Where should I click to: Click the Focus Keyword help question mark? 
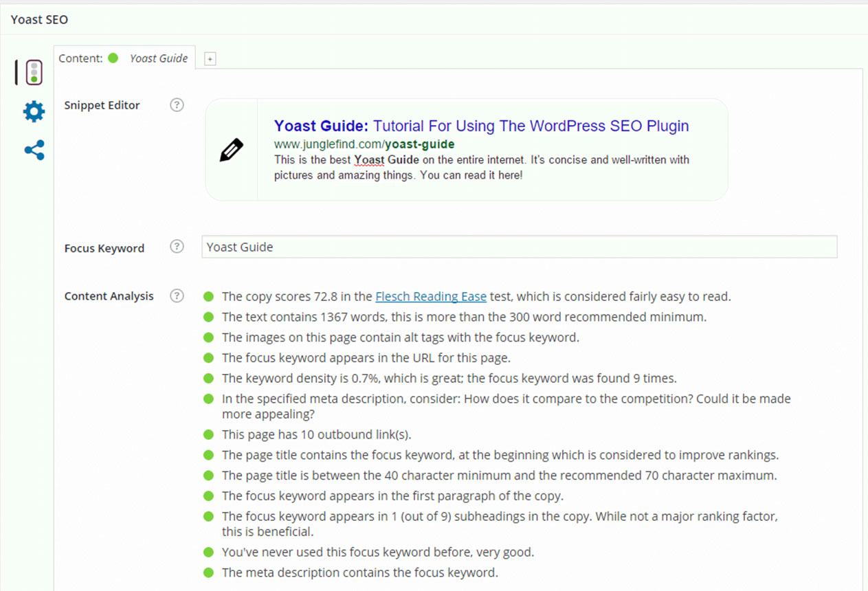coord(177,247)
